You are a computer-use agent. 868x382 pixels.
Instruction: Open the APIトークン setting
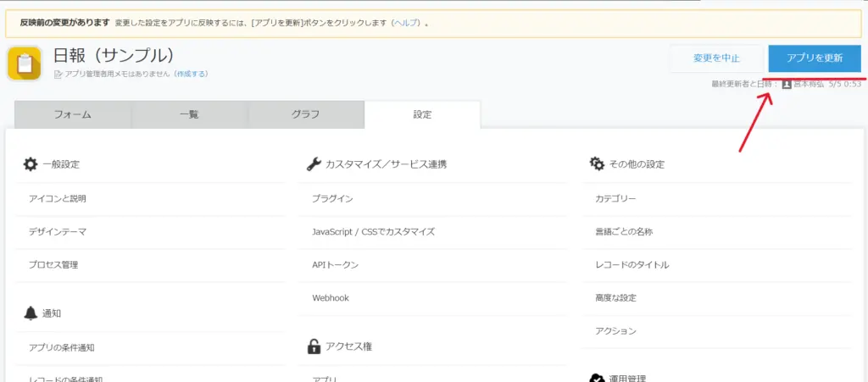(x=336, y=264)
